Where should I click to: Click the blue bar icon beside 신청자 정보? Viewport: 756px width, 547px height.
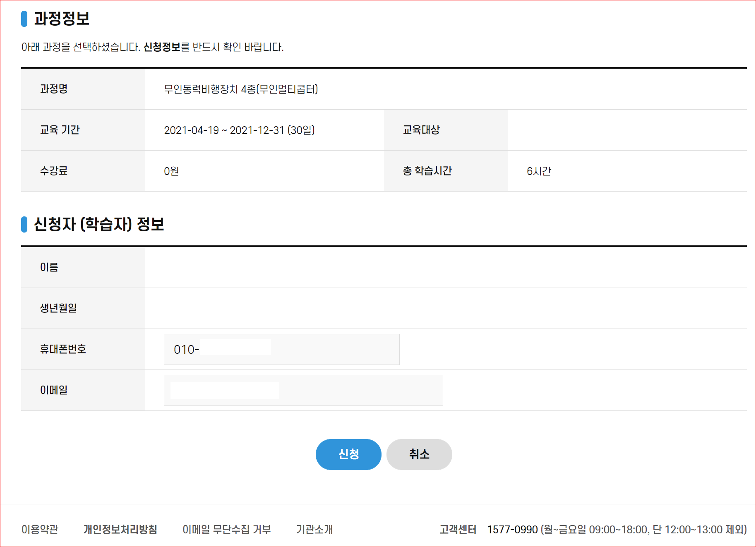[24, 225]
